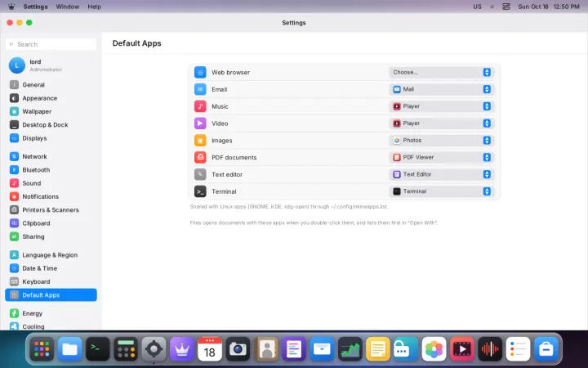Open the Control Center icon in the menu bar
588x368 pixels.
(x=506, y=7)
